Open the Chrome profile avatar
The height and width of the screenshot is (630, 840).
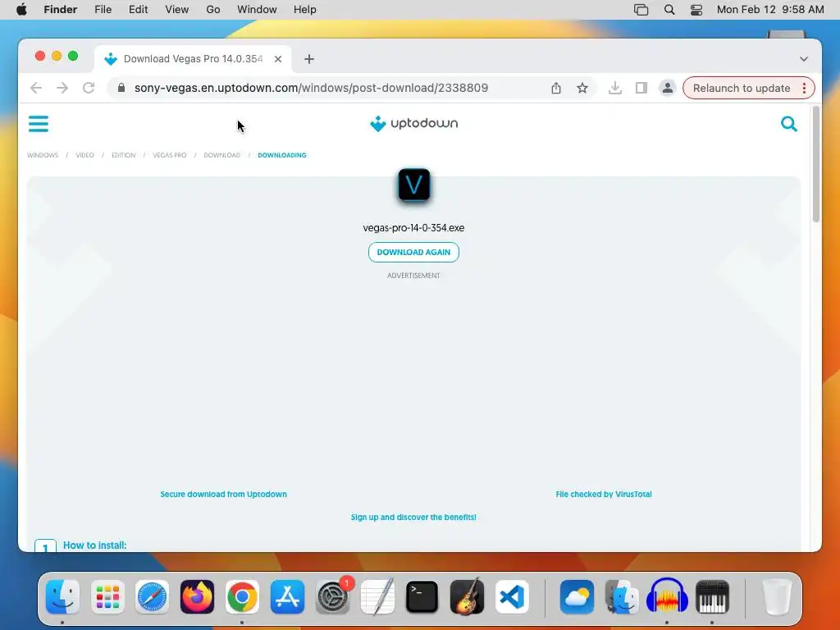pyautogui.click(x=668, y=88)
